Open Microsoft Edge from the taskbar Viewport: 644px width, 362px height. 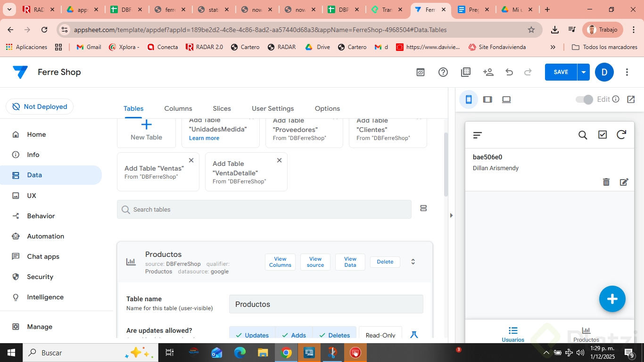(240, 353)
